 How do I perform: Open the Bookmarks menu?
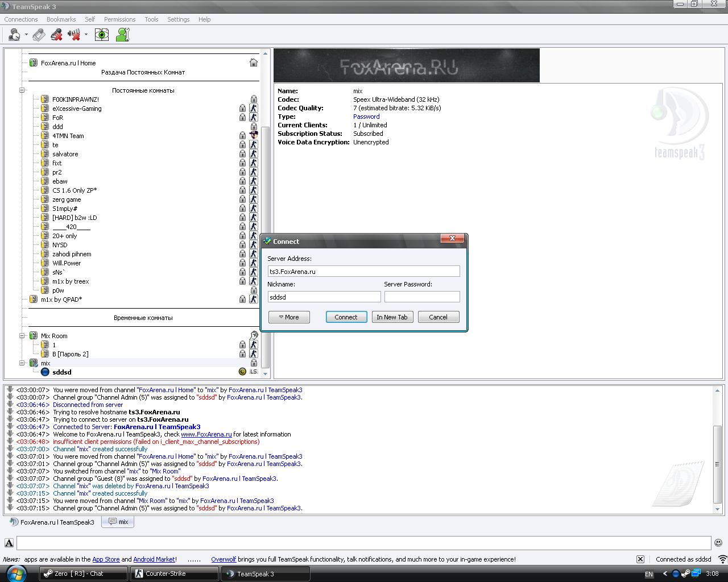[61, 19]
